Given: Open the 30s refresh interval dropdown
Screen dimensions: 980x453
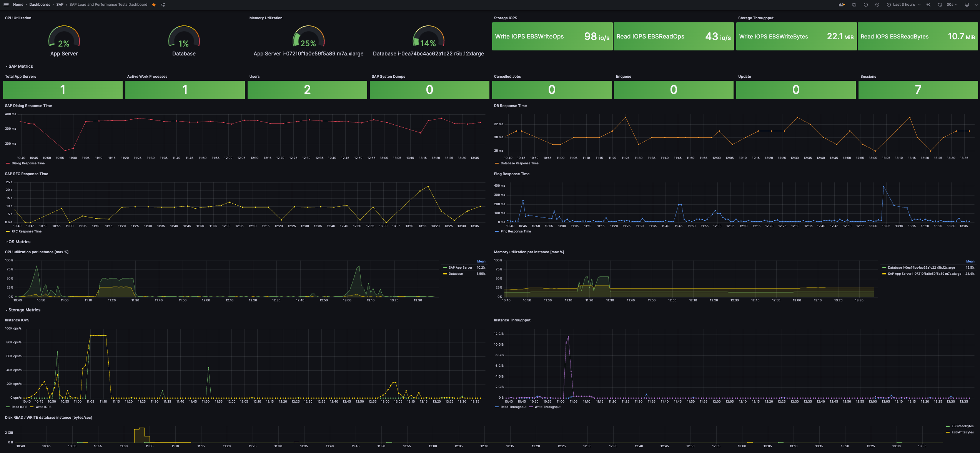Looking at the screenshot, I should 952,5.
